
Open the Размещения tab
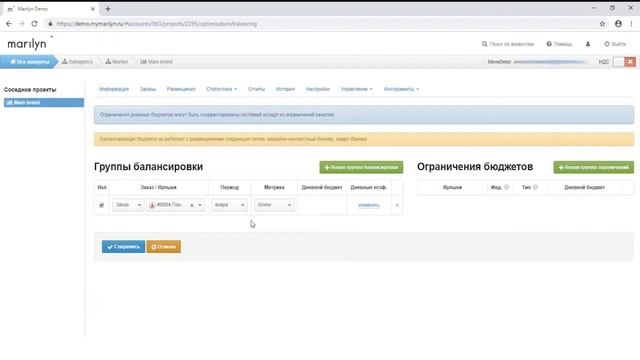[181, 89]
